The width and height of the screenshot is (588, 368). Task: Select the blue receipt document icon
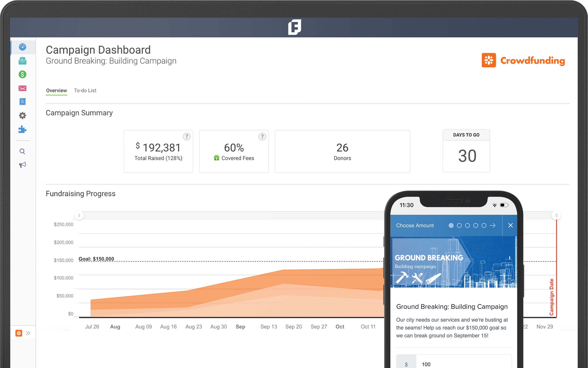[x=22, y=102]
